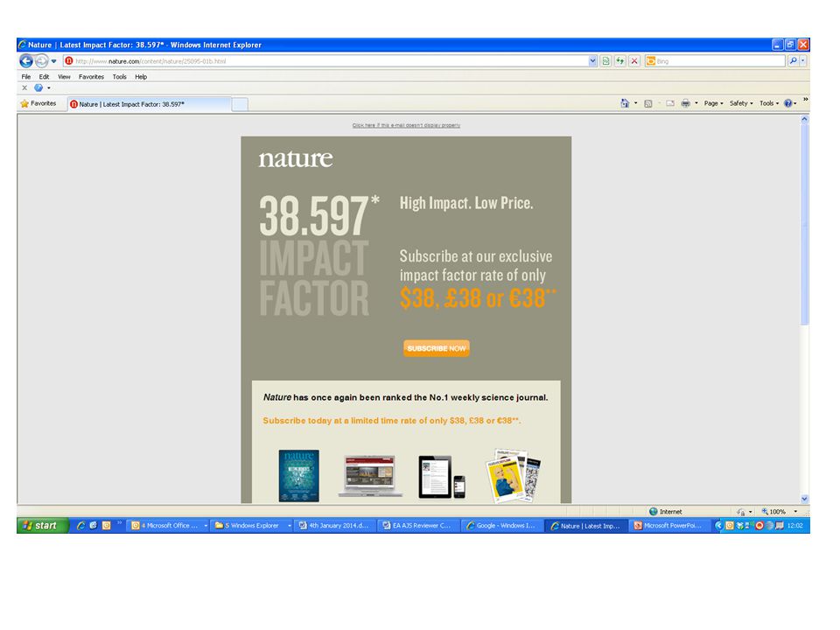The width and height of the screenshot is (840, 630).
Task: Open the recent pages dropdown beside Forward
Action: [x=53, y=61]
